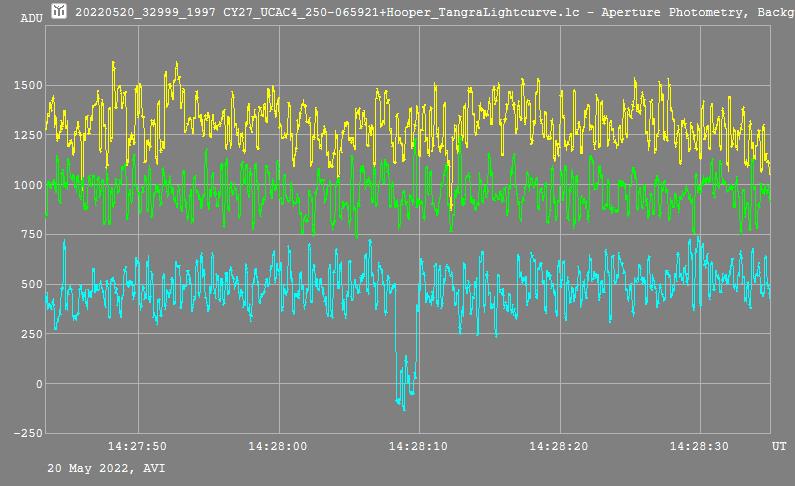Click the 250 y-axis value

point(32,334)
